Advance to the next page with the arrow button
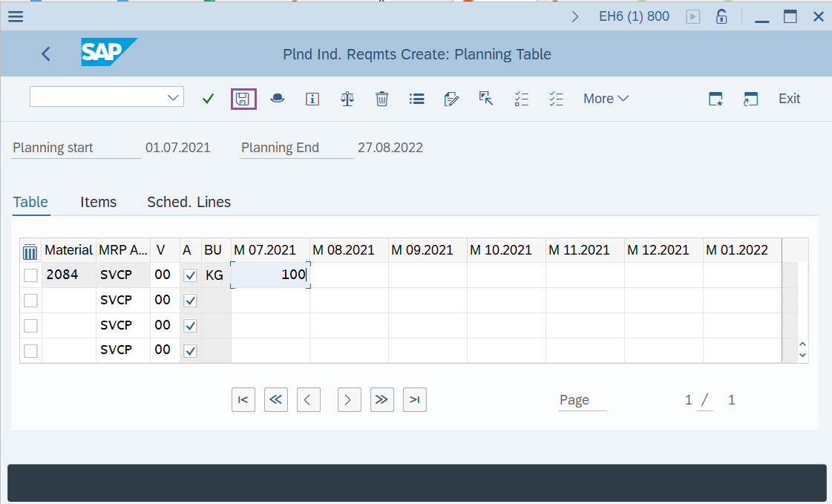The width and height of the screenshot is (832, 504). pos(349,399)
